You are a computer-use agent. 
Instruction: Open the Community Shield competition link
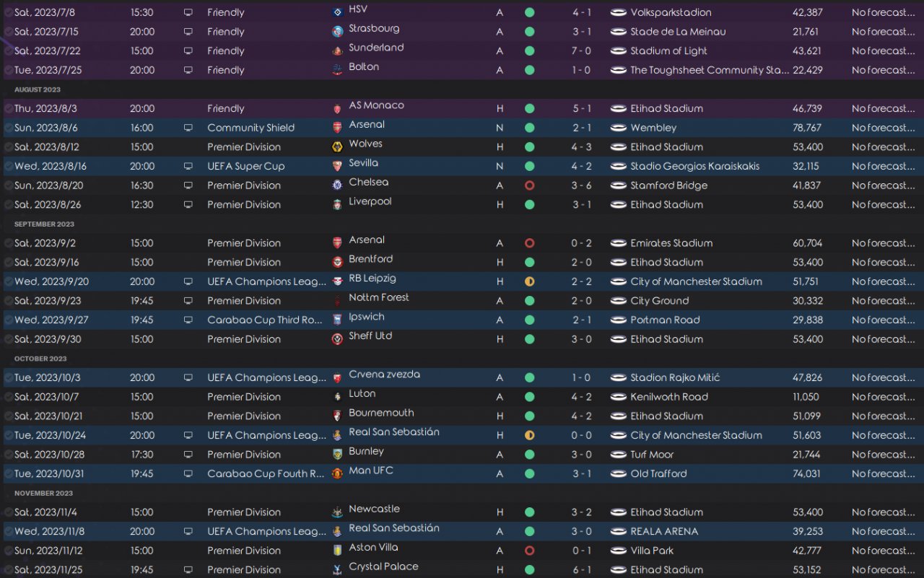[x=250, y=128]
